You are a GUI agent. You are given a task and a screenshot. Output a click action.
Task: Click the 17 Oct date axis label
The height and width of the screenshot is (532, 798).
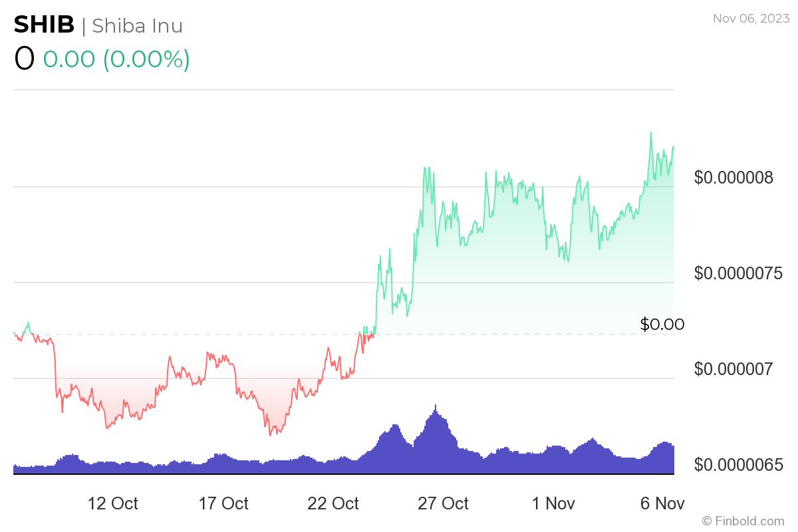(x=223, y=503)
